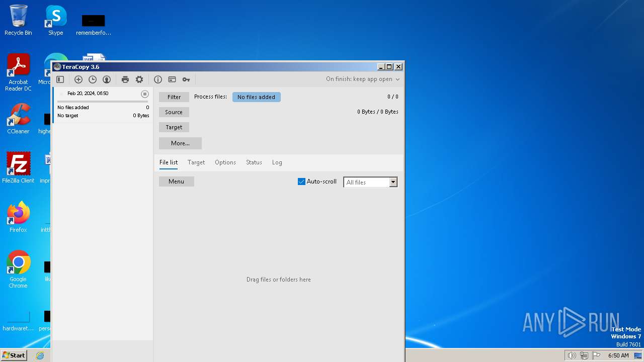Open the hardwaret... desktop file

[x=18, y=321]
